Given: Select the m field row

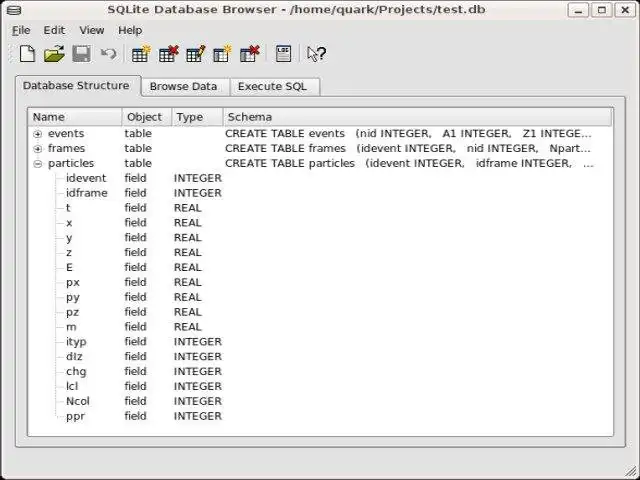Looking at the screenshot, I should 320,327.
